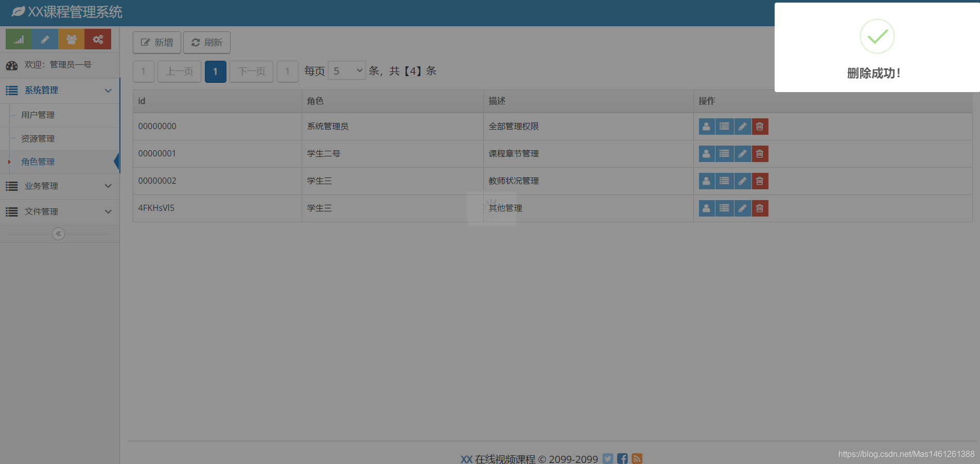Click the leaf logo in the header
Viewport: 980px width, 464px height.
(x=18, y=11)
